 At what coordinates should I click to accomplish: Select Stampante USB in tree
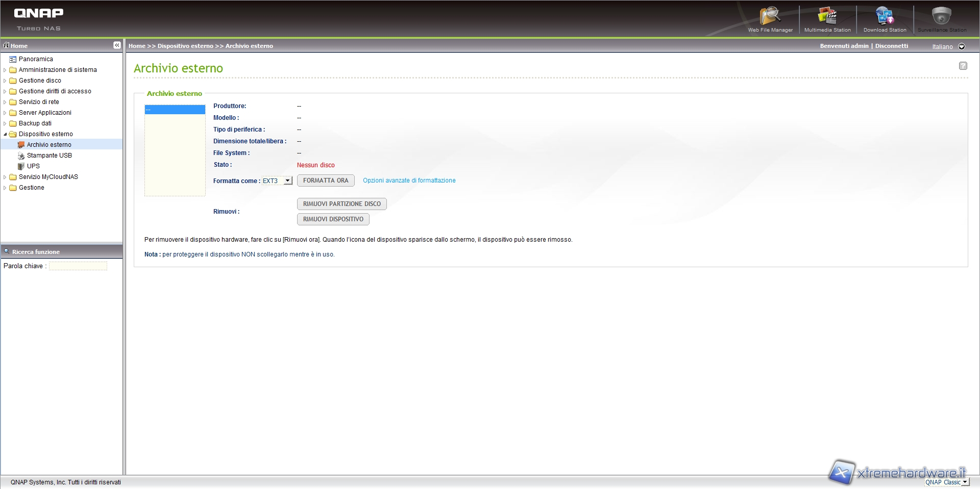[x=49, y=156]
